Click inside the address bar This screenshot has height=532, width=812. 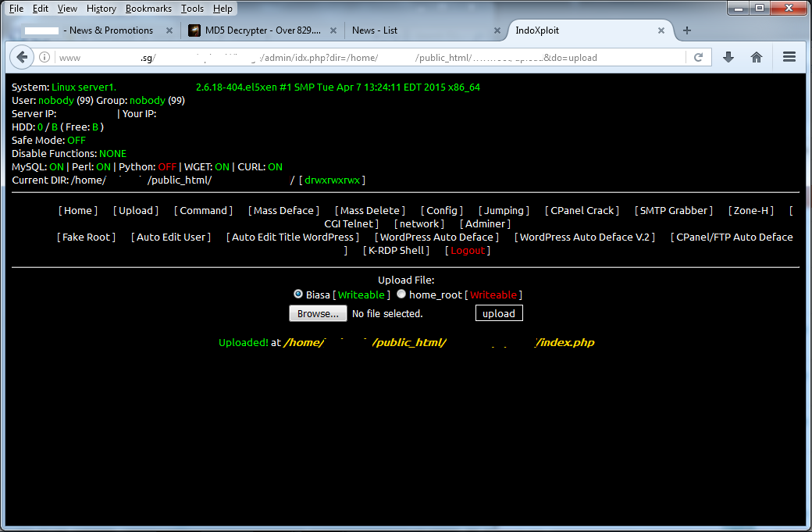pyautogui.click(x=351, y=56)
